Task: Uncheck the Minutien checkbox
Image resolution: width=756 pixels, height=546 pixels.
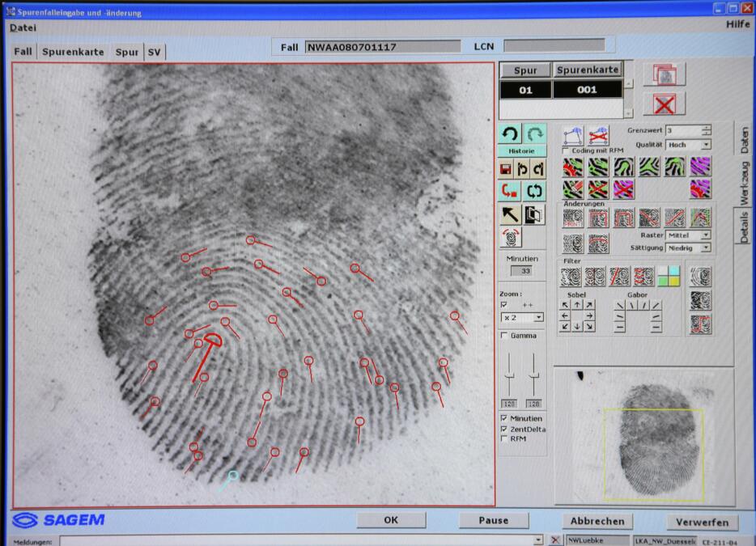Action: (x=505, y=418)
